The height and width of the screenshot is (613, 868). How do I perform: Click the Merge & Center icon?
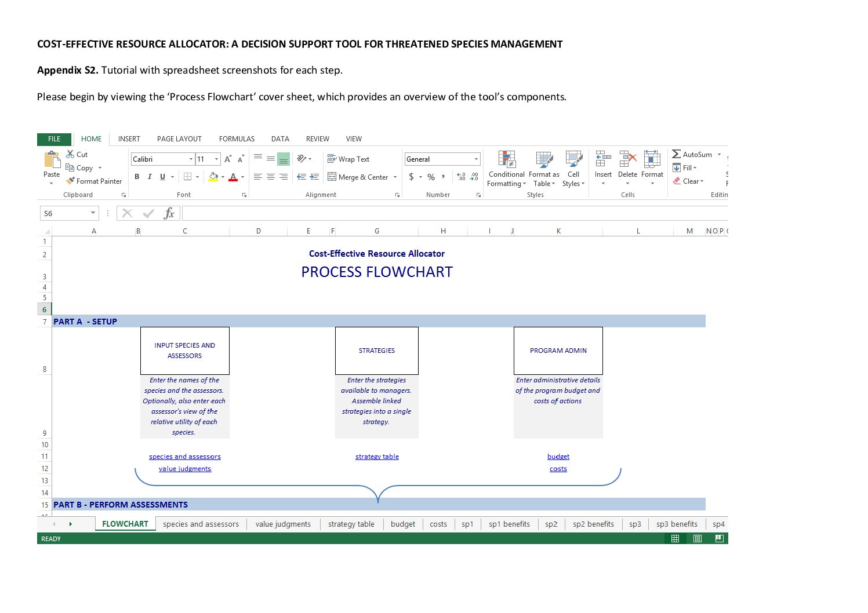click(x=332, y=177)
